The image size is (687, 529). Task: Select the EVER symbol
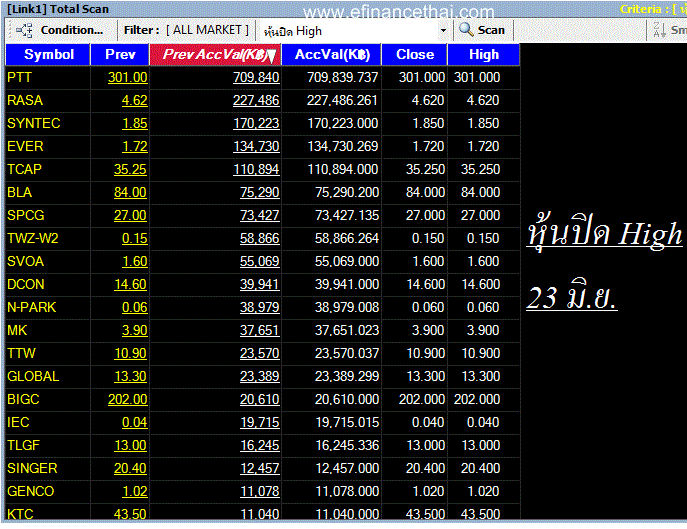click(25, 146)
